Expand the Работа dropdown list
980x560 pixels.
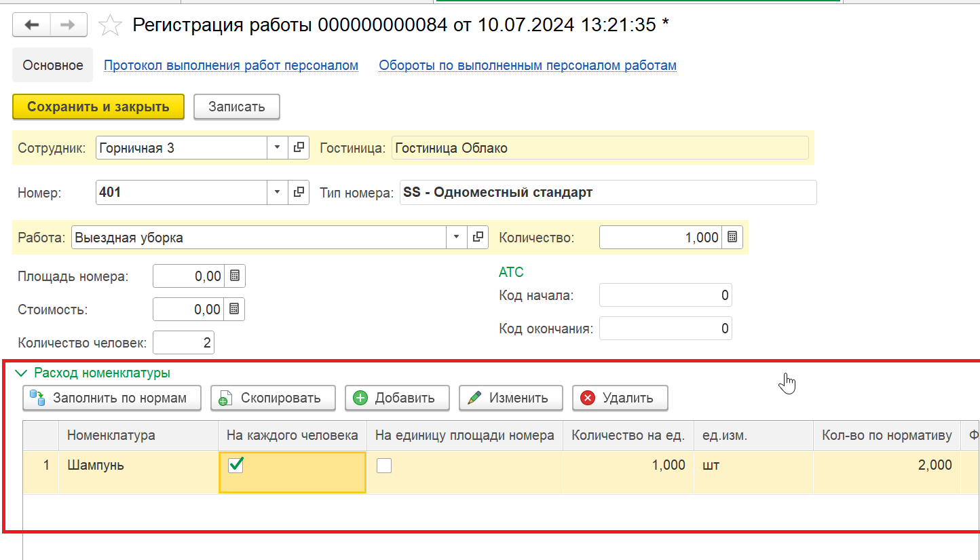tap(456, 238)
